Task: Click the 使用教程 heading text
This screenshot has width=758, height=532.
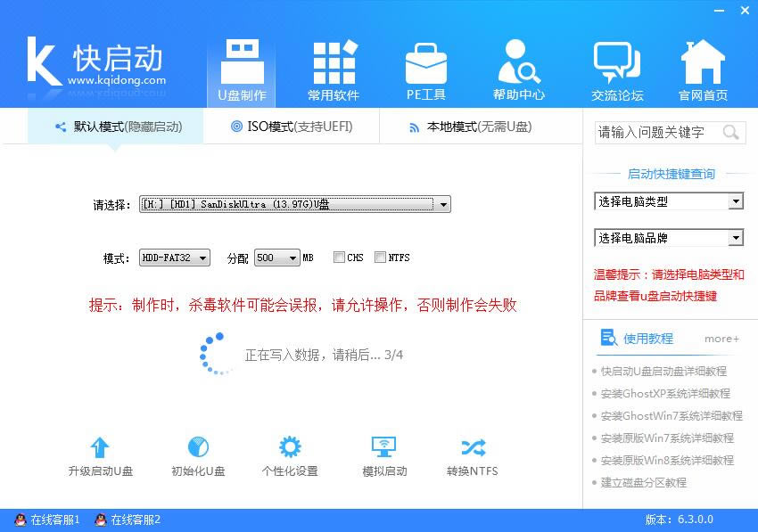Action: point(647,339)
